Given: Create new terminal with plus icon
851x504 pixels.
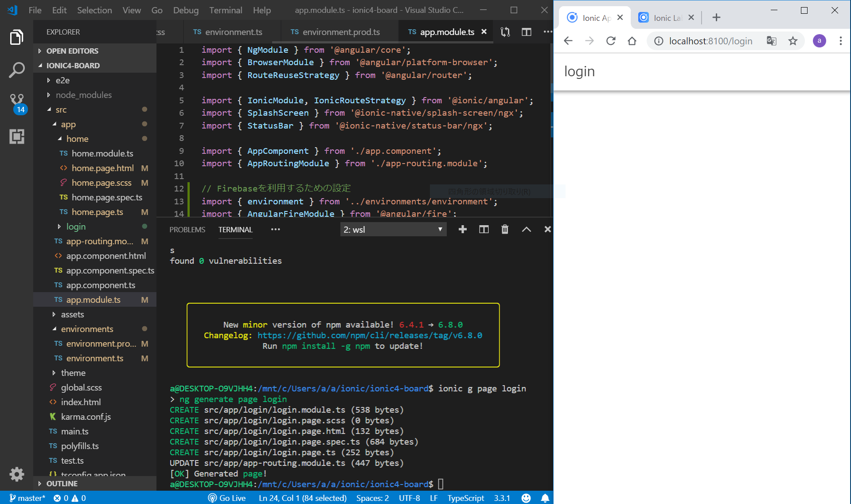Looking at the screenshot, I should point(462,229).
